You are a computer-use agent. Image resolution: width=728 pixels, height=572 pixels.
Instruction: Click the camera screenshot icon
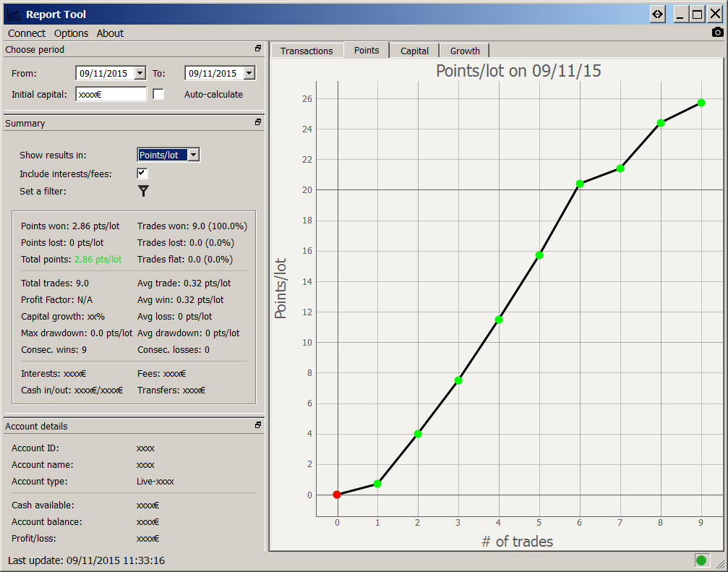pos(717,33)
